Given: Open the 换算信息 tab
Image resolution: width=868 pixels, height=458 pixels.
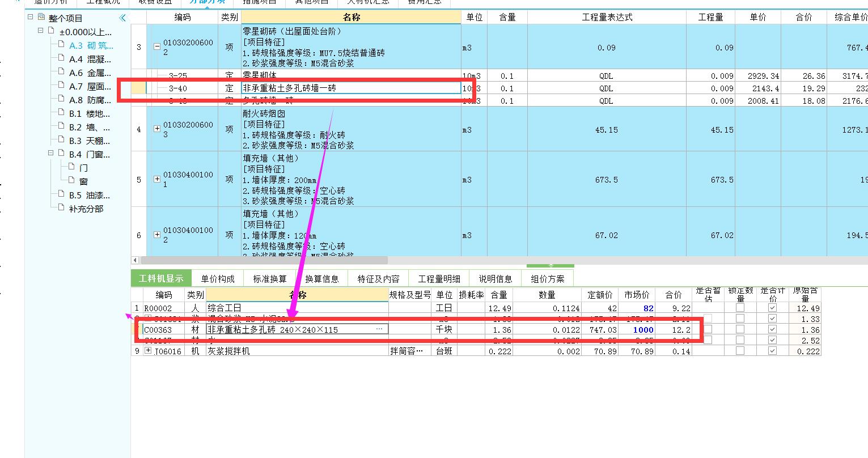Looking at the screenshot, I should coord(322,278).
